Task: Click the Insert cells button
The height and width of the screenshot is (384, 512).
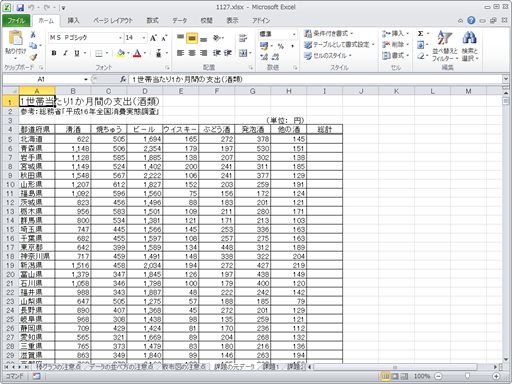Action: point(396,34)
